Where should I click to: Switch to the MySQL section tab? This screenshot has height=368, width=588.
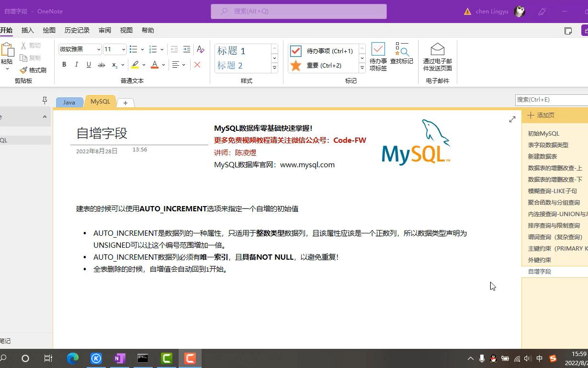tap(101, 102)
